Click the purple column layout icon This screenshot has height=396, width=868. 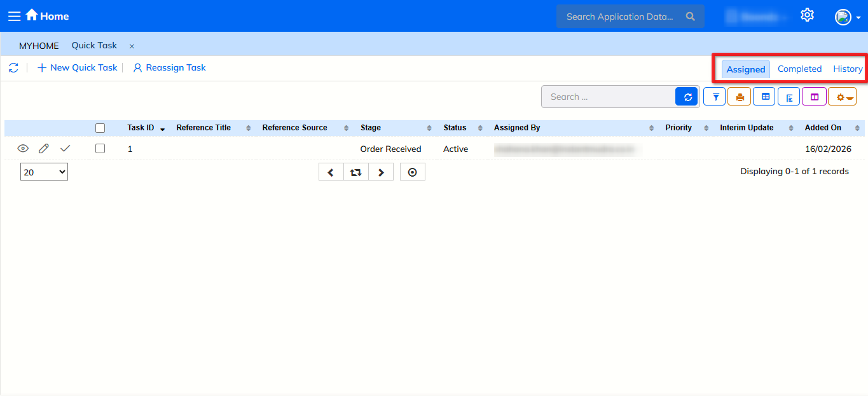click(x=814, y=97)
